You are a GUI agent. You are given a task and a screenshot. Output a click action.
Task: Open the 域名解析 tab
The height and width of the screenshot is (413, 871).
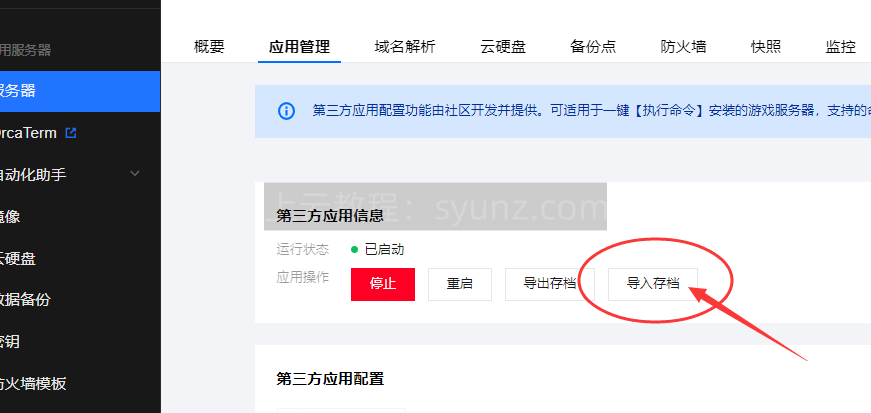point(405,47)
